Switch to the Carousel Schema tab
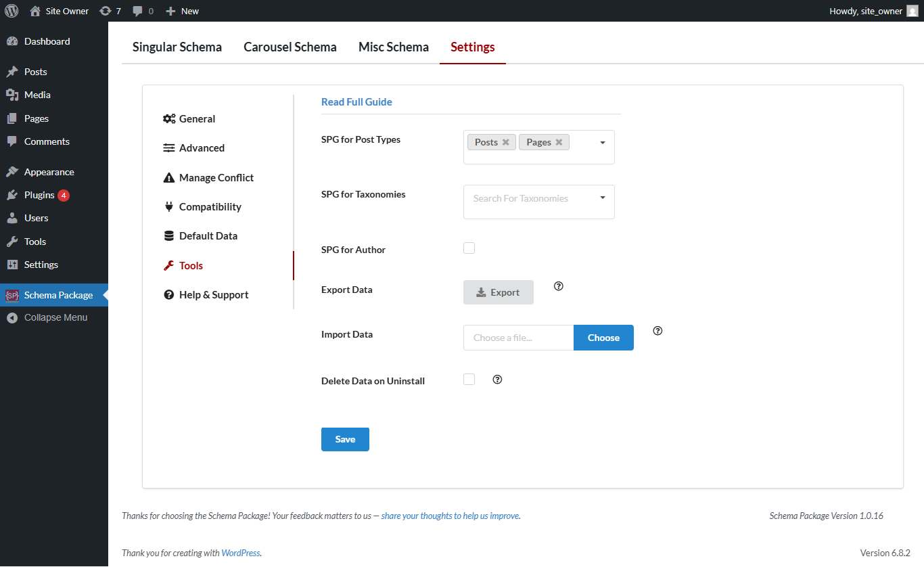 (290, 47)
